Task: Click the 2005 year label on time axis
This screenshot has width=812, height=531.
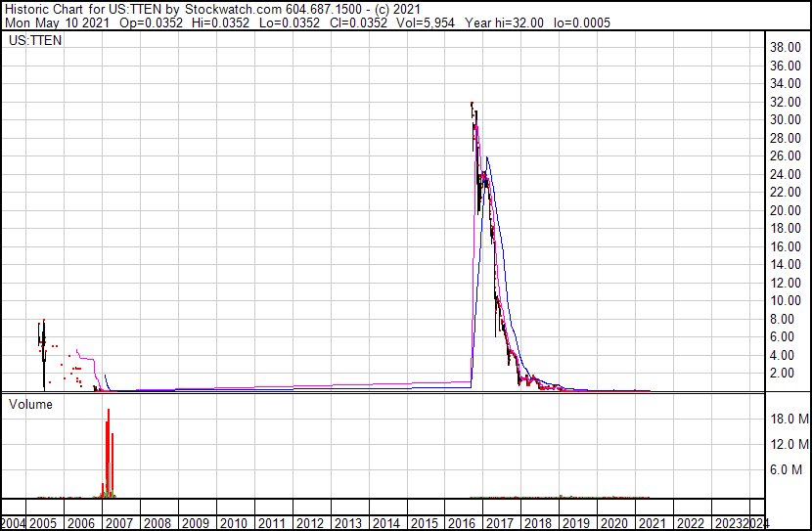Action: [43, 523]
